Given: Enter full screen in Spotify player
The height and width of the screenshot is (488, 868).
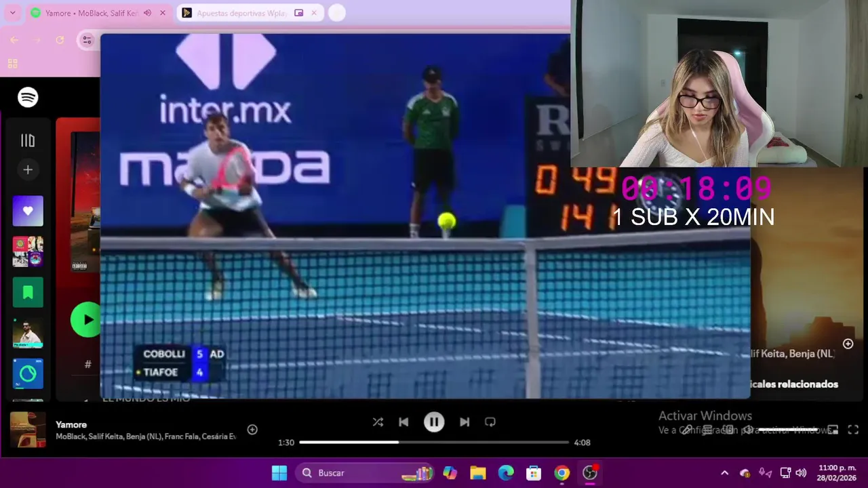Looking at the screenshot, I should tap(853, 430).
